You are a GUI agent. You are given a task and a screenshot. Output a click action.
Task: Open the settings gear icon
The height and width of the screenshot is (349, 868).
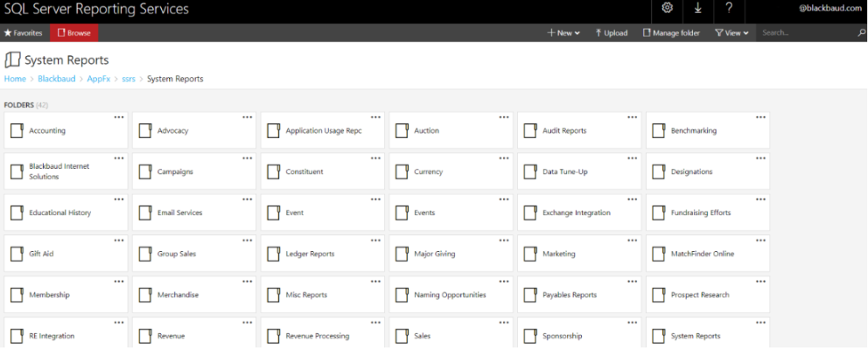[x=667, y=8]
